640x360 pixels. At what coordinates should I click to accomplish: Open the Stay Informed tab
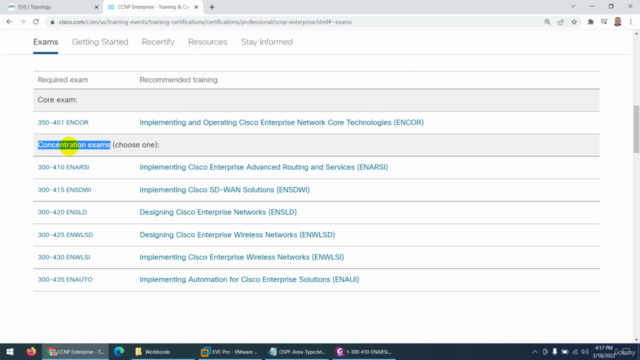click(x=267, y=42)
